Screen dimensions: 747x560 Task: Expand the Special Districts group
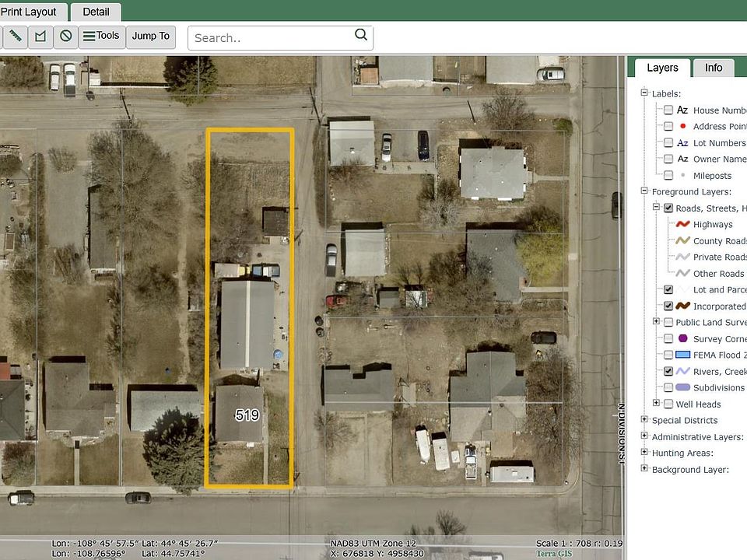pyautogui.click(x=644, y=420)
